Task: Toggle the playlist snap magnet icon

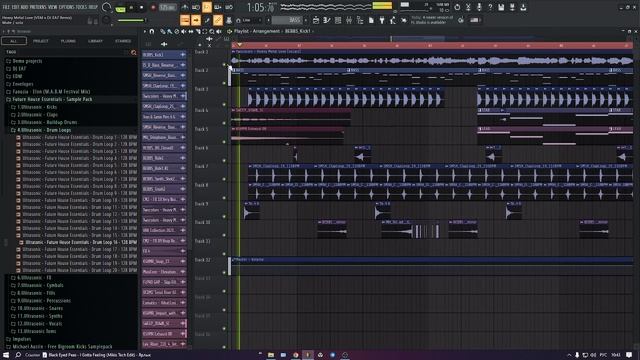Action: [152, 31]
